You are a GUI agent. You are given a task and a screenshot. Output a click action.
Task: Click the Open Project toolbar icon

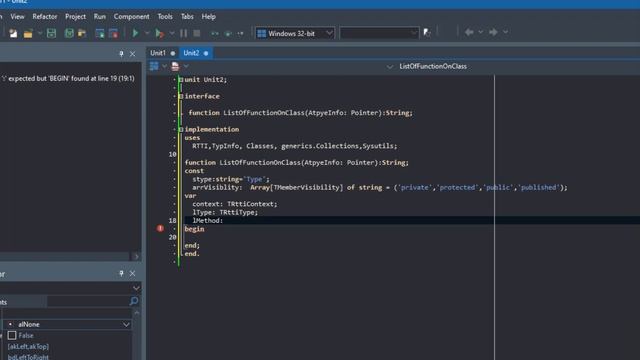coord(82,33)
